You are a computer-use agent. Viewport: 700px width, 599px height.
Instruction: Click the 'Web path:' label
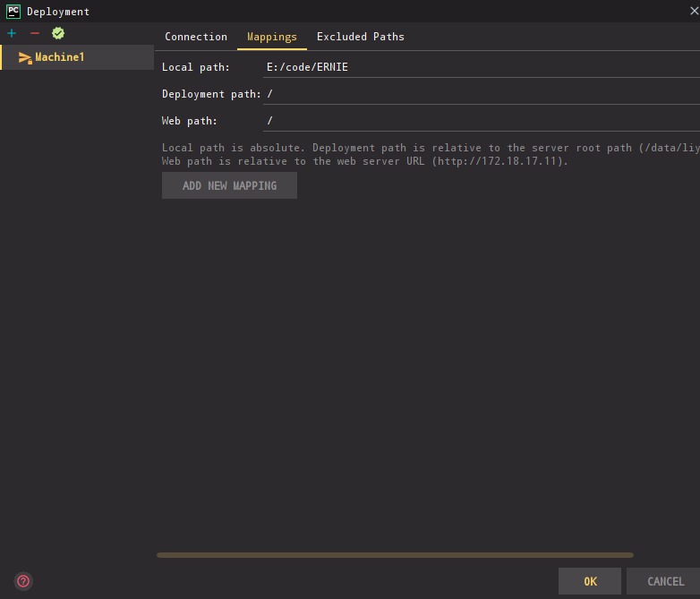[189, 121]
